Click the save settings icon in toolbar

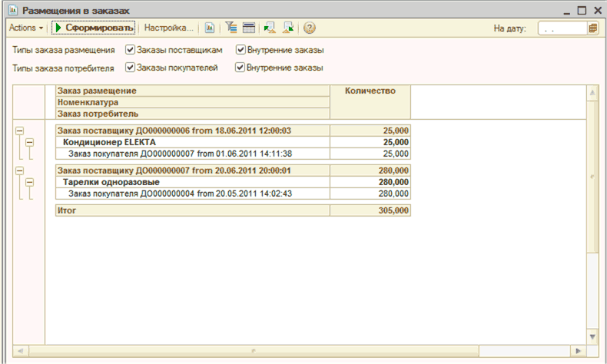[x=288, y=28]
